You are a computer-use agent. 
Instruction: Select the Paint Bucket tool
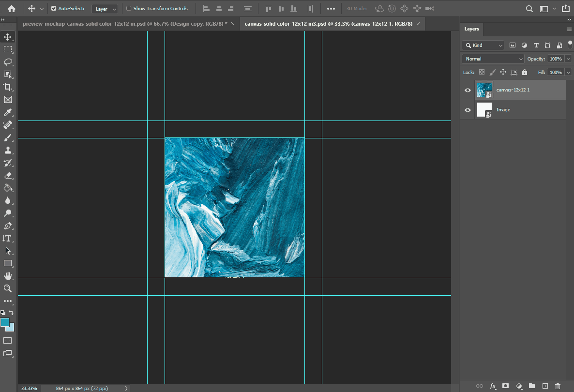pos(8,188)
